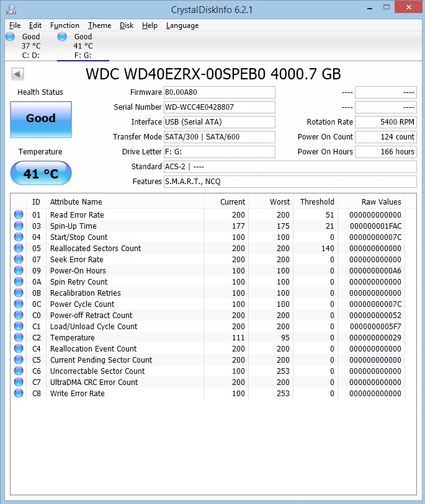425x504 pixels.
Task: Click the Serial Number field
Action: point(220,107)
